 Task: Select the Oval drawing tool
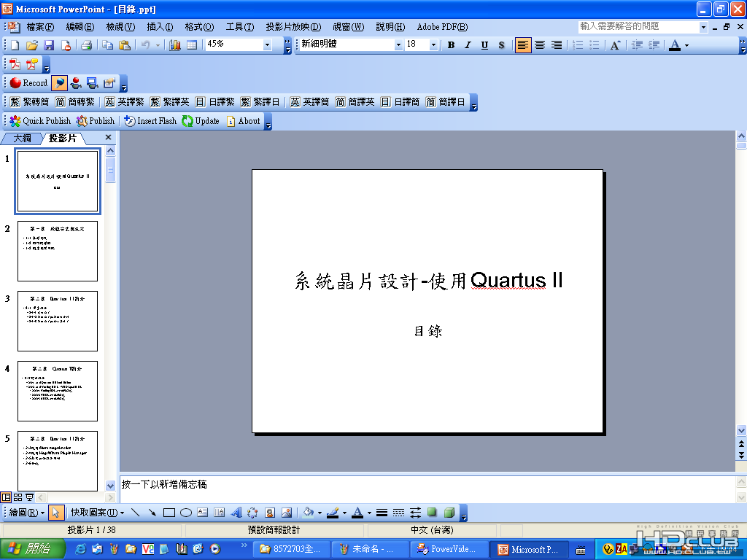[186, 513]
